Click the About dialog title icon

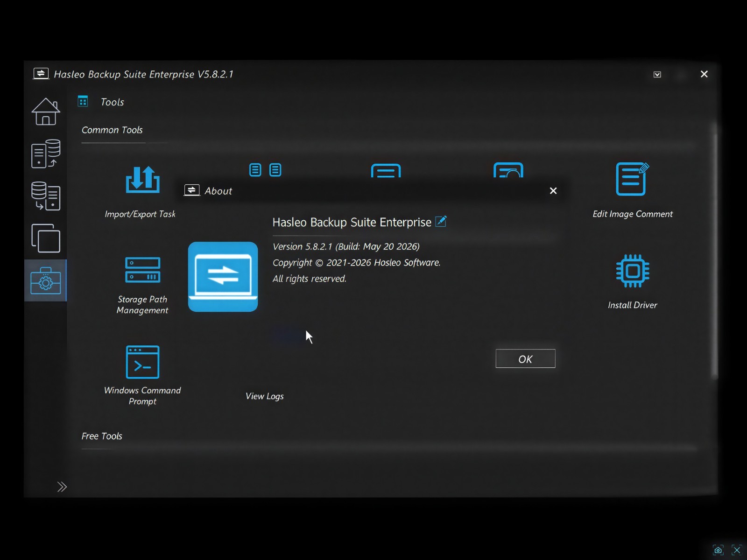coord(191,190)
